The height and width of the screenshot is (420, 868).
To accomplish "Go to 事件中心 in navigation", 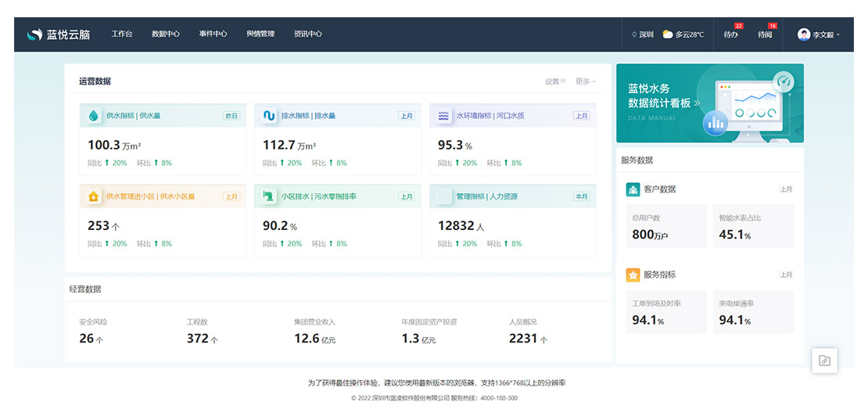I will coord(213,34).
